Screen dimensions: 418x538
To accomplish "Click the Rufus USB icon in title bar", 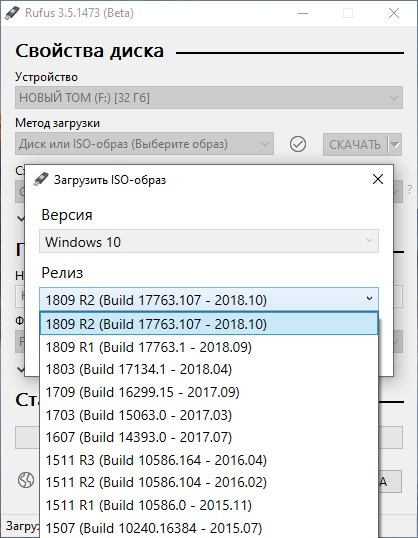I will point(12,13).
